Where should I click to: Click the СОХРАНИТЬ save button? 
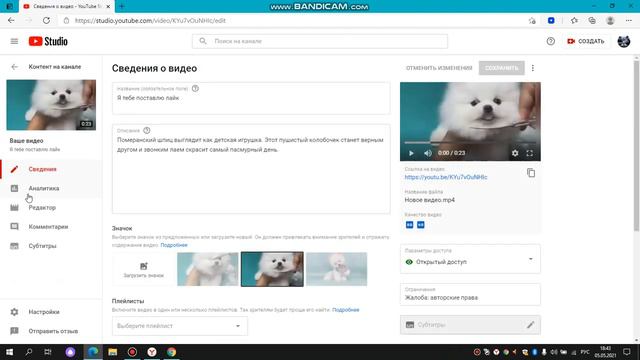point(501,68)
